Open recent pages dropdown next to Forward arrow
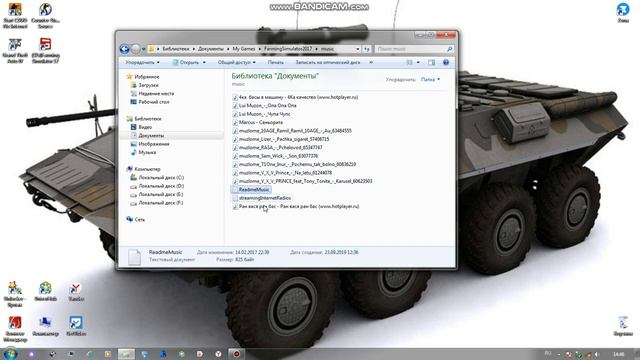 [x=143, y=49]
